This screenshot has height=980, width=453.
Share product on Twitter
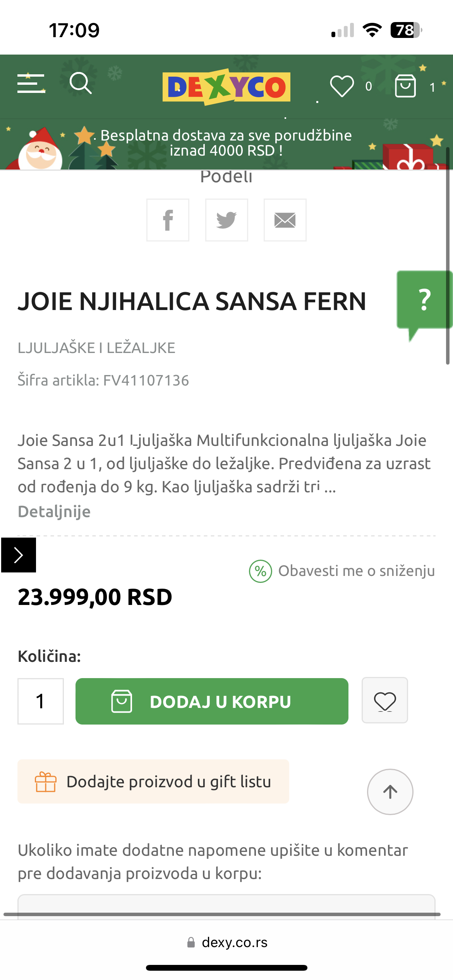(226, 220)
